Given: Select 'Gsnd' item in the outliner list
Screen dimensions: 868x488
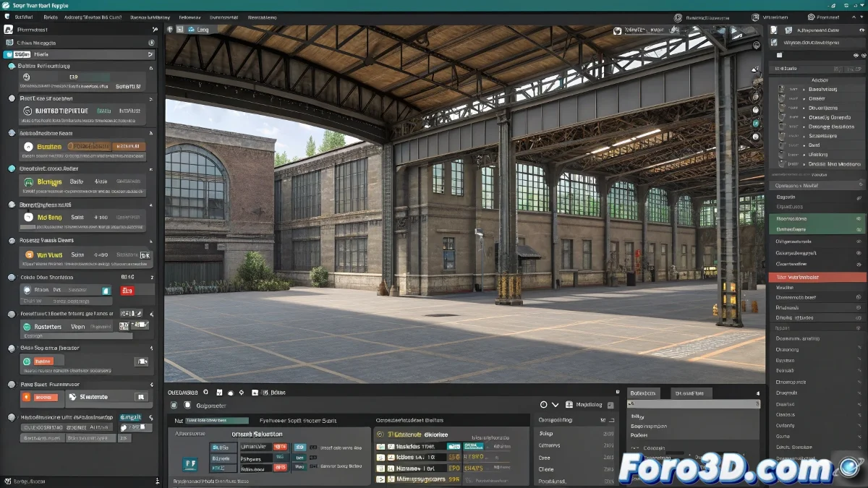Looking at the screenshot, I should pos(814,145).
